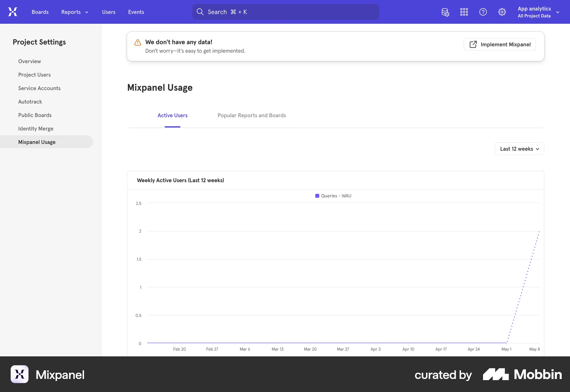This screenshot has height=392, width=570.
Task: Click the "We don't have any data!" heading
Action: click(179, 42)
